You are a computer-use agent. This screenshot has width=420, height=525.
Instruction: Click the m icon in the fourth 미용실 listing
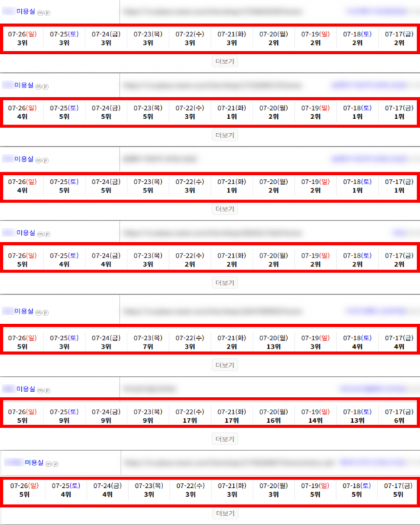click(x=41, y=234)
